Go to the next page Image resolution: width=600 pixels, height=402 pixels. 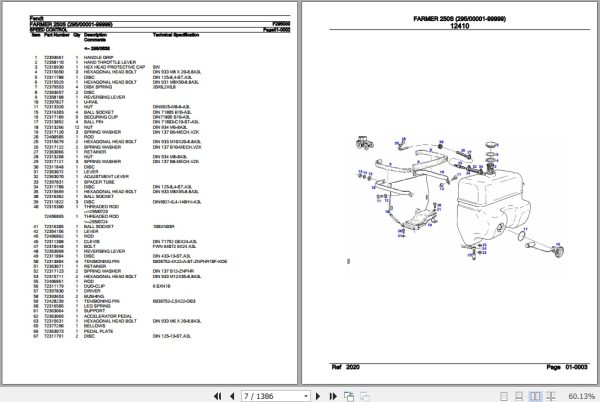click(318, 396)
